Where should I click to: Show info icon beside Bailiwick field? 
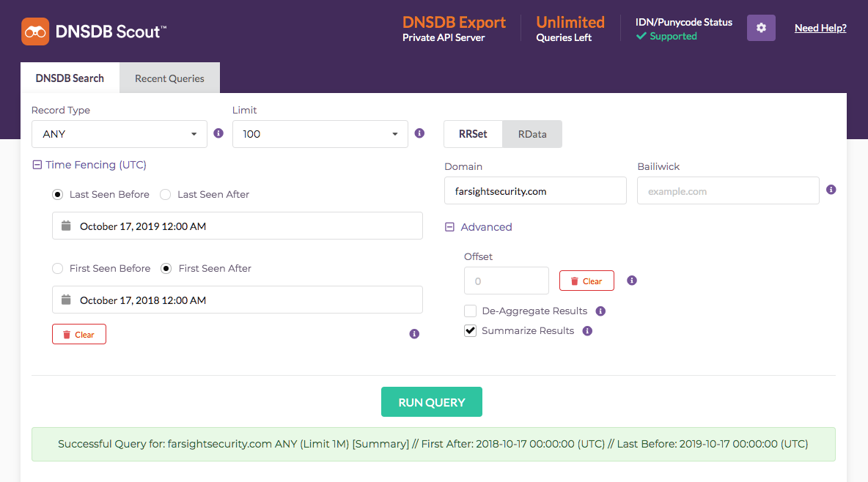point(831,190)
